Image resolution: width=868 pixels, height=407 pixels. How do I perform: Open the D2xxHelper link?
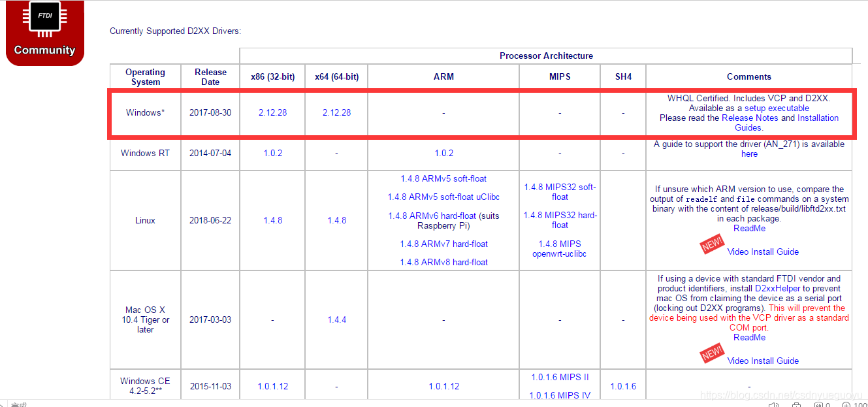tap(779, 288)
